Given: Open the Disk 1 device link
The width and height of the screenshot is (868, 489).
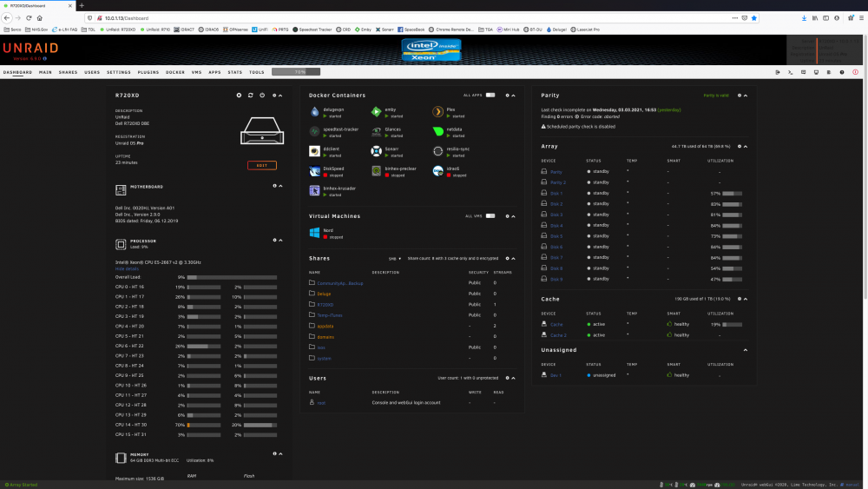Looking at the screenshot, I should 556,194.
